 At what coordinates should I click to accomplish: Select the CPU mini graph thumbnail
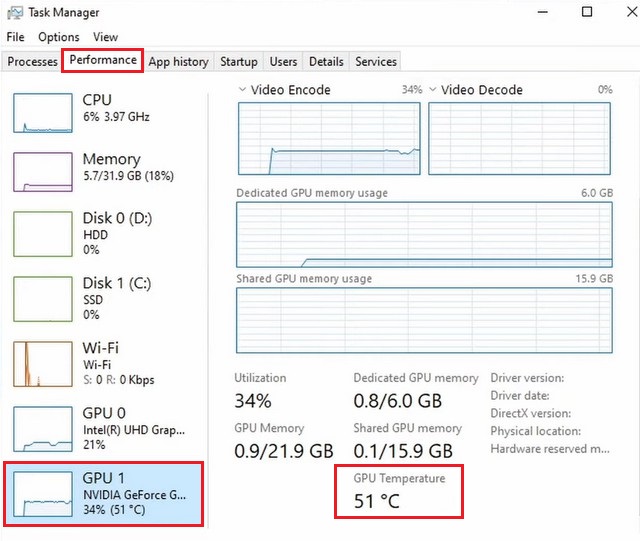(x=43, y=113)
